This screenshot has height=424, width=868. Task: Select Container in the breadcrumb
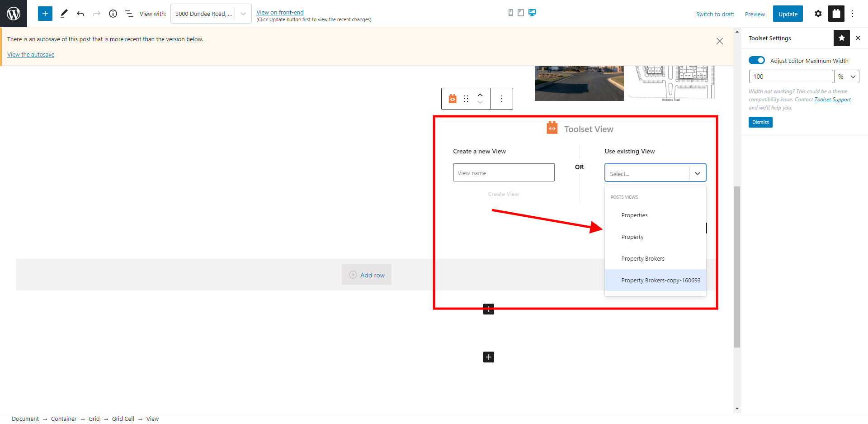pyautogui.click(x=64, y=419)
